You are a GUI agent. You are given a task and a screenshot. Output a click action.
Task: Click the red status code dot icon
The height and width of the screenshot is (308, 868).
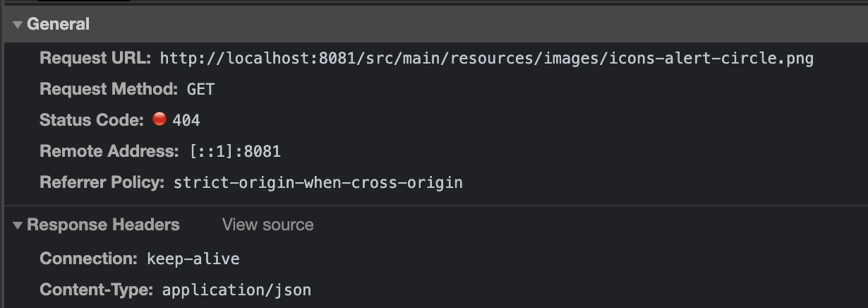click(x=159, y=119)
